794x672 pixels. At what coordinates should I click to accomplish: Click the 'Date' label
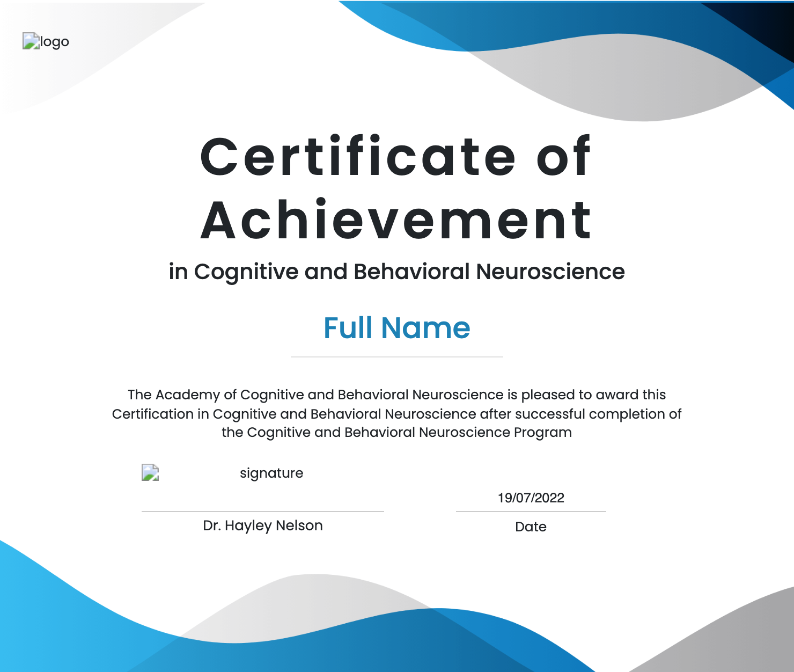[531, 527]
